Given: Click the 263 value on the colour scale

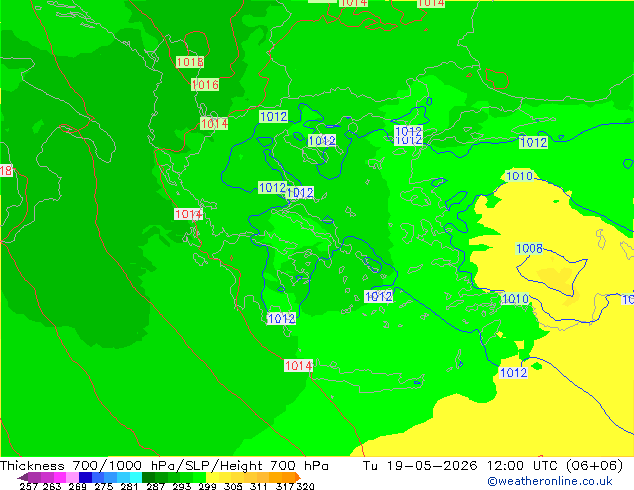Looking at the screenshot, I should click(x=52, y=486).
